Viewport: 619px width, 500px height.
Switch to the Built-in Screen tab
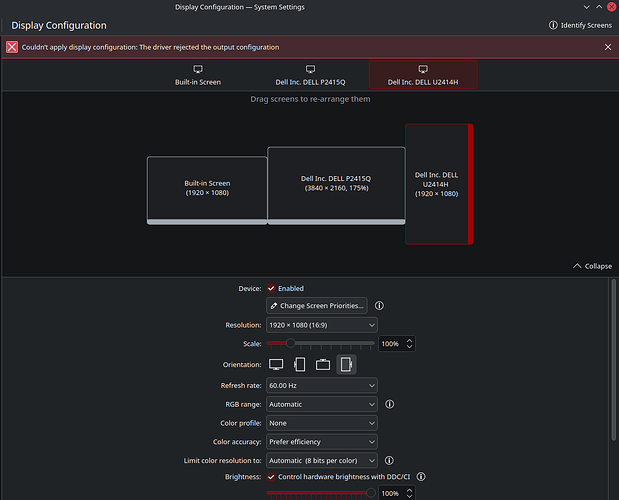(198, 75)
